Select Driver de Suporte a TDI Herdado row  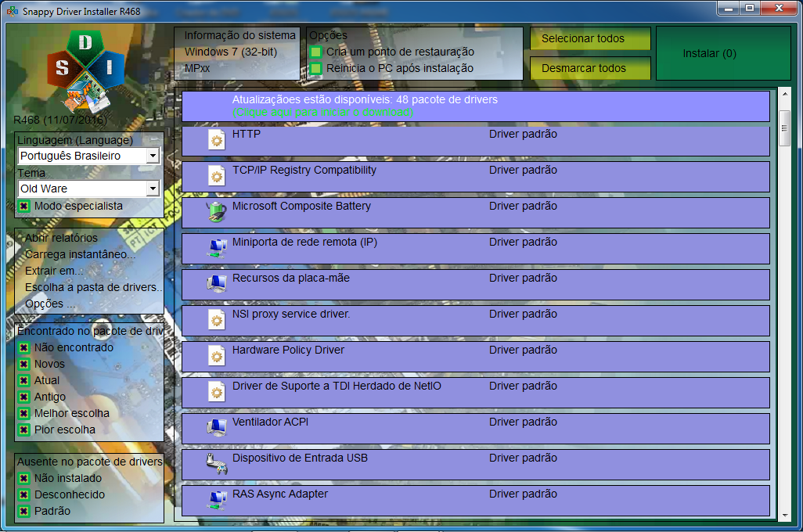coord(476,393)
